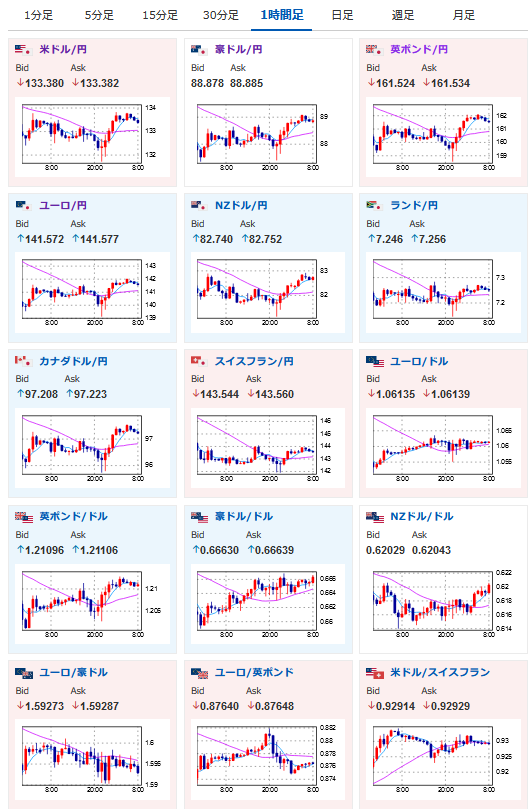
Task: Click the US-Japan flag icon for 米ドル/円
Action: [24, 50]
